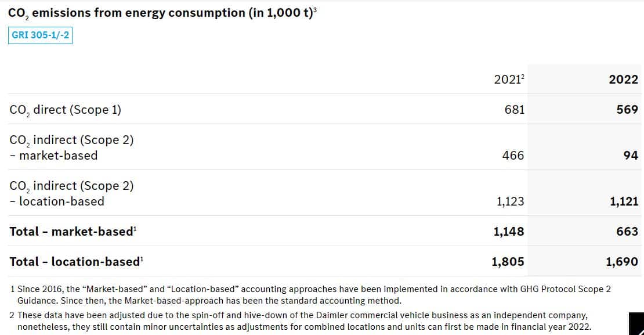The width and height of the screenshot is (644, 335).
Task: Click the 681 value for Scope 1
Action: 514,110
